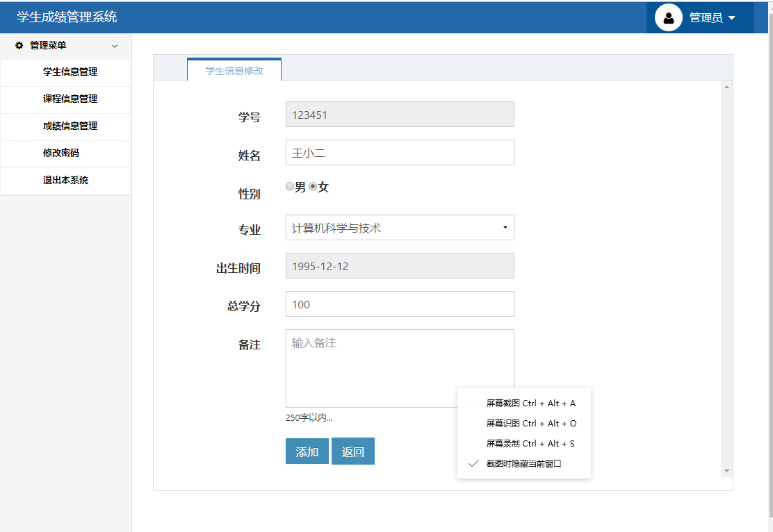Image resolution: width=773 pixels, height=532 pixels.
Task: Click the 学号 field showing 123451
Action: coord(400,115)
